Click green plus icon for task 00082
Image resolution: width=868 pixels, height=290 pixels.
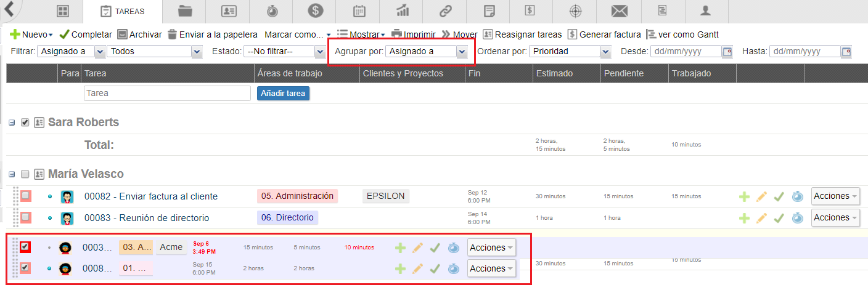click(744, 196)
